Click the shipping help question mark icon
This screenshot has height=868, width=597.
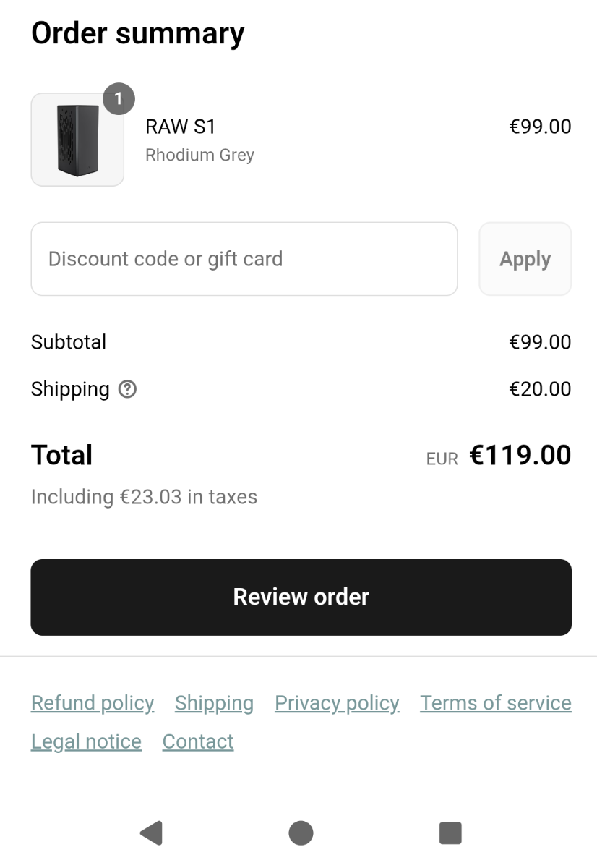tap(127, 389)
